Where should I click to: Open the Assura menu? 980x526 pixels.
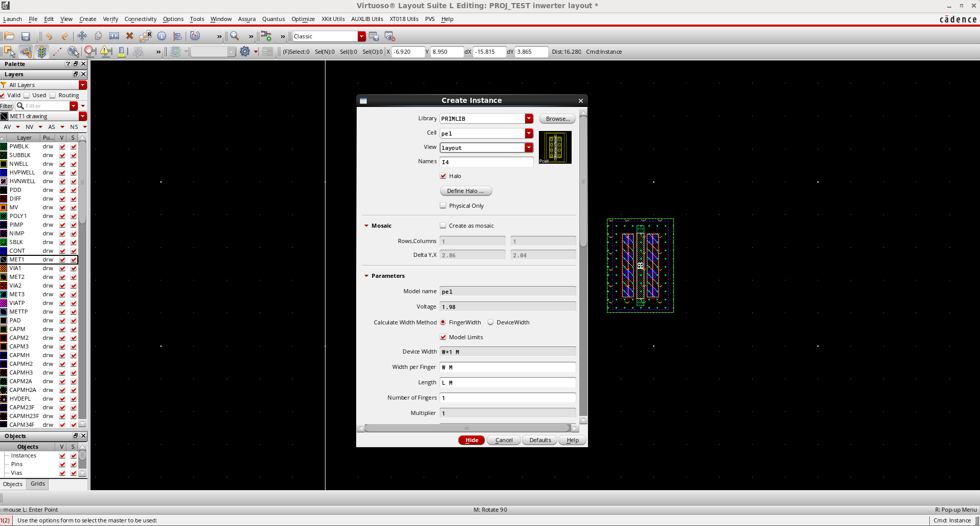coord(247,19)
